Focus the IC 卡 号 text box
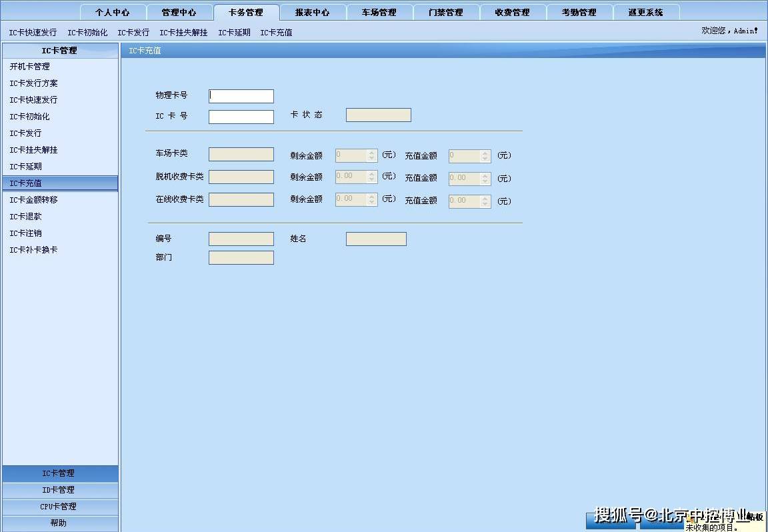 tap(241, 117)
